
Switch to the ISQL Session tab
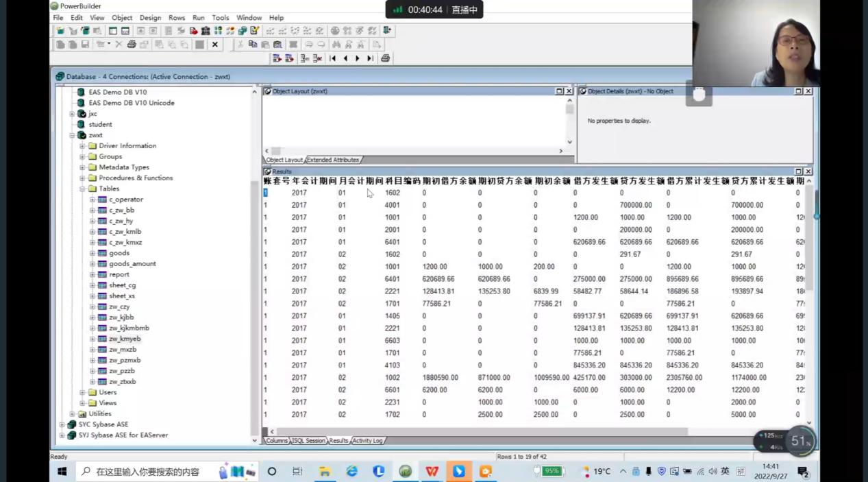pyautogui.click(x=309, y=441)
